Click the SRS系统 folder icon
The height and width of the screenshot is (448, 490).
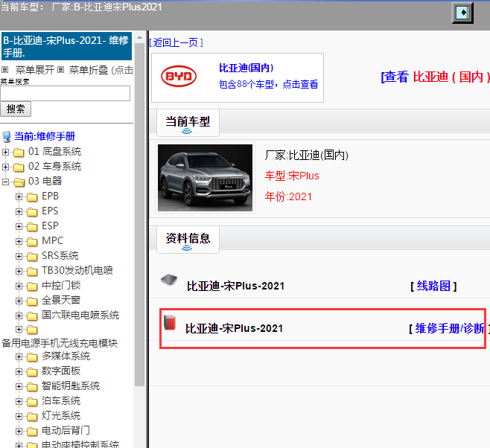(x=32, y=257)
